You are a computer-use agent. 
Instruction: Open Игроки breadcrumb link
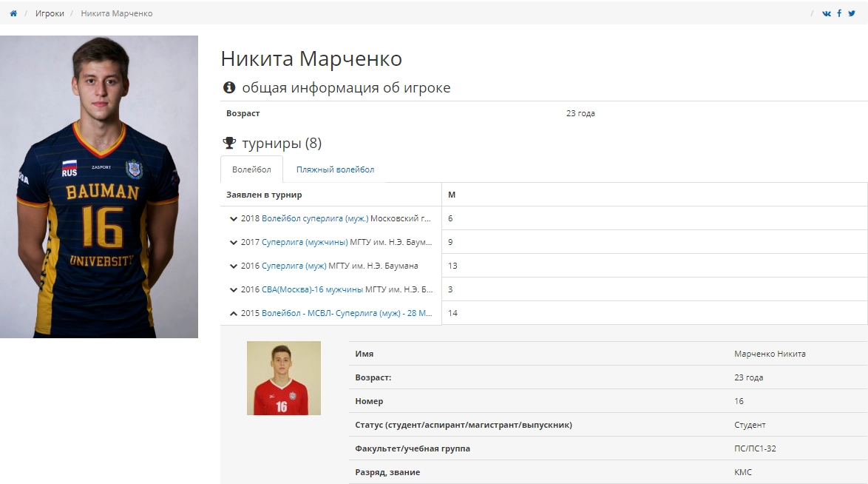pos(50,13)
